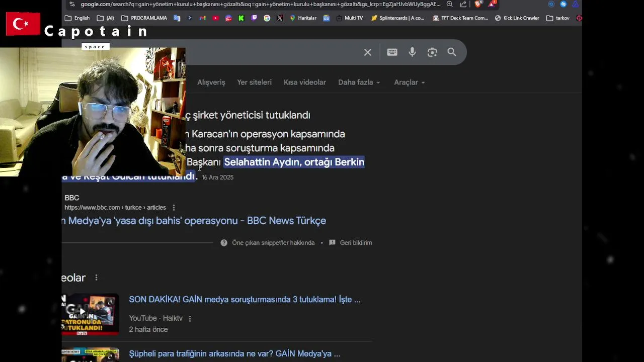Open the 9k+ badge bookmark icon

tap(228, 18)
